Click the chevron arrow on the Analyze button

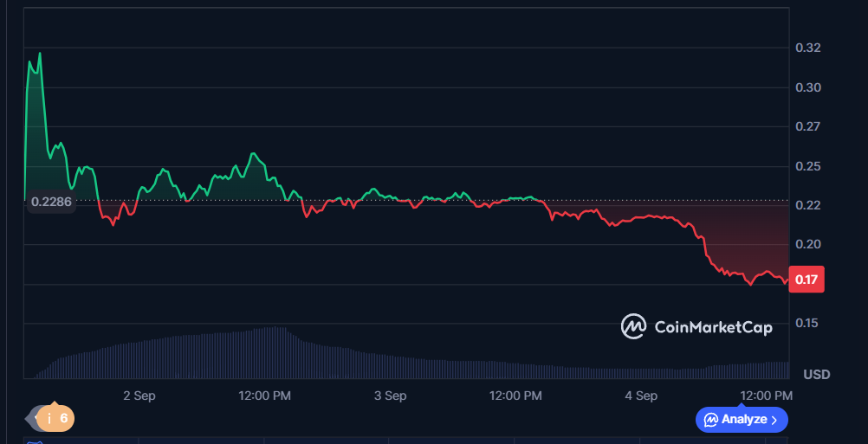[774, 420]
